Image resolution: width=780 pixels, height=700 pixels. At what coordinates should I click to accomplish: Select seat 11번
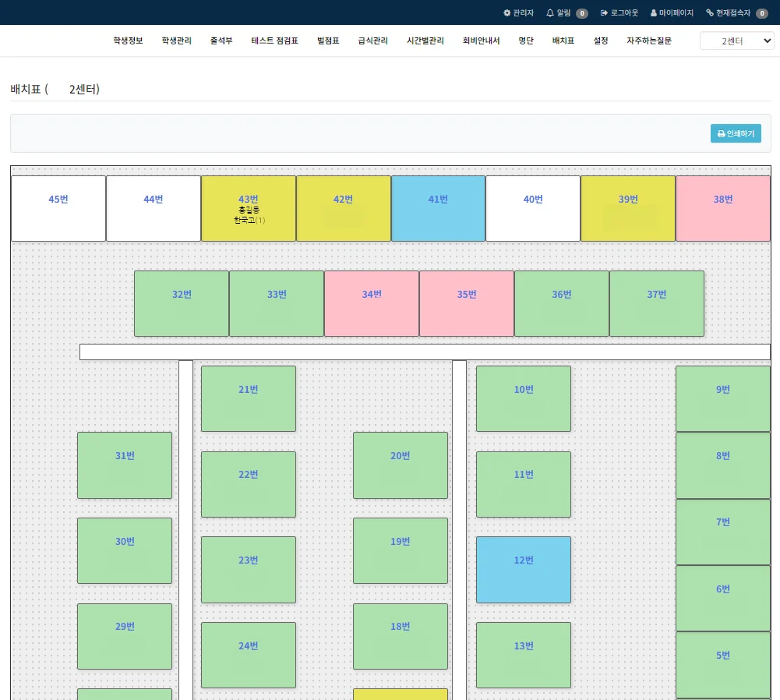click(524, 484)
